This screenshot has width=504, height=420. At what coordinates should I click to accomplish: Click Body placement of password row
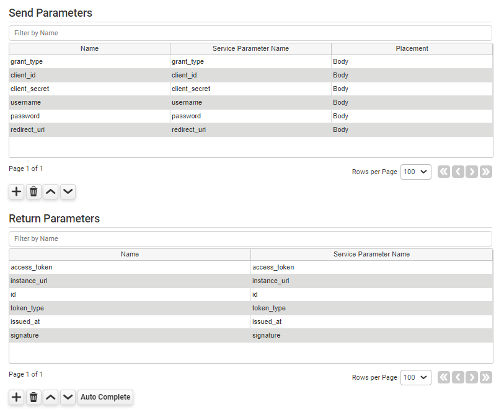coord(412,116)
